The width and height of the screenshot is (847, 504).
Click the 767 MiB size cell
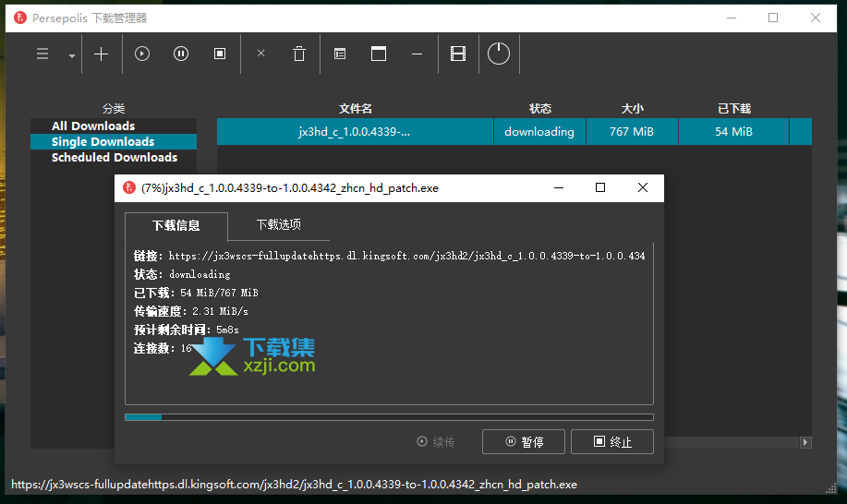coord(632,131)
